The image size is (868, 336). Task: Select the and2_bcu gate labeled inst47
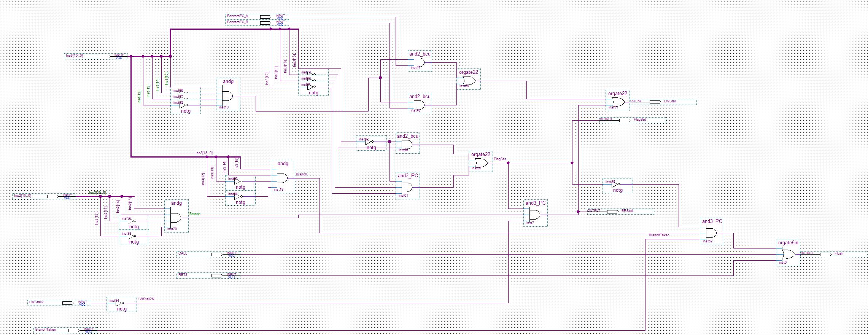pyautogui.click(x=419, y=62)
